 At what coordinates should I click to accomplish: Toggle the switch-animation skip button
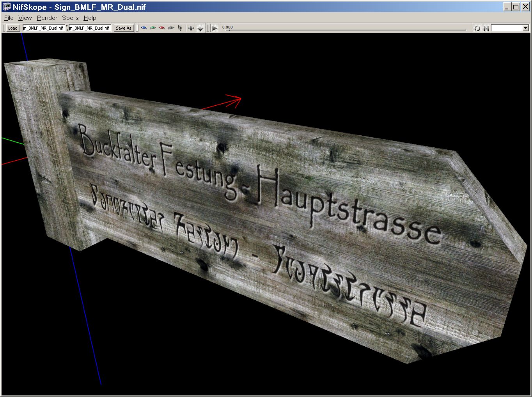tap(486, 28)
